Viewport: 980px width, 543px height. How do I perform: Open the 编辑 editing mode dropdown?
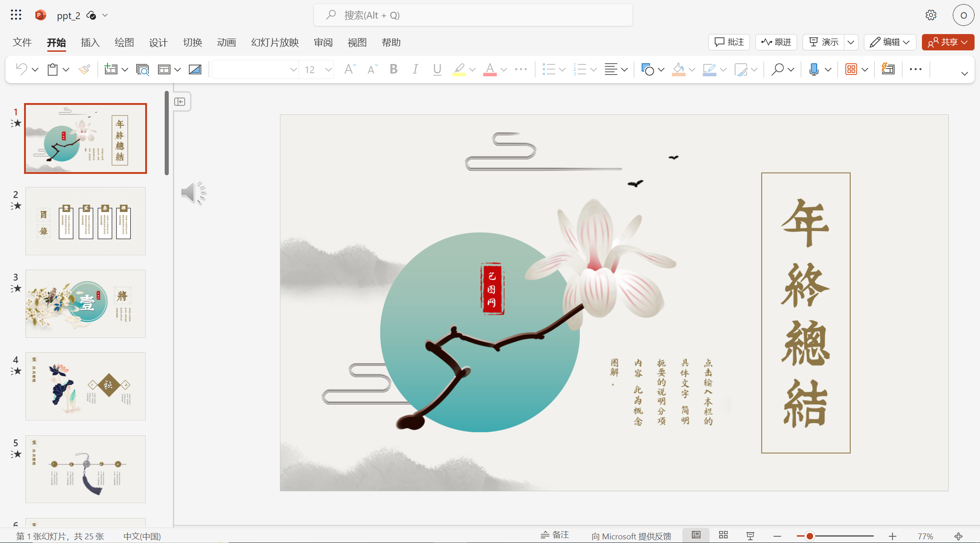click(x=890, y=42)
